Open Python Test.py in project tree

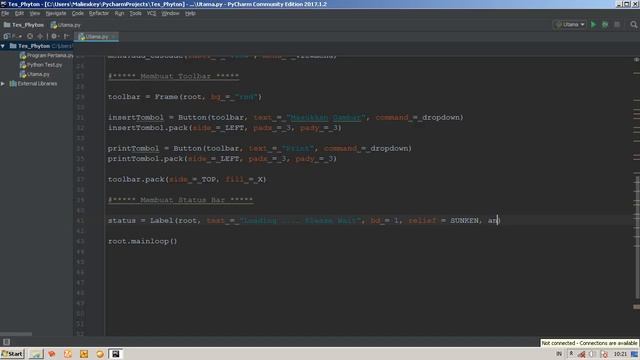(x=44, y=65)
